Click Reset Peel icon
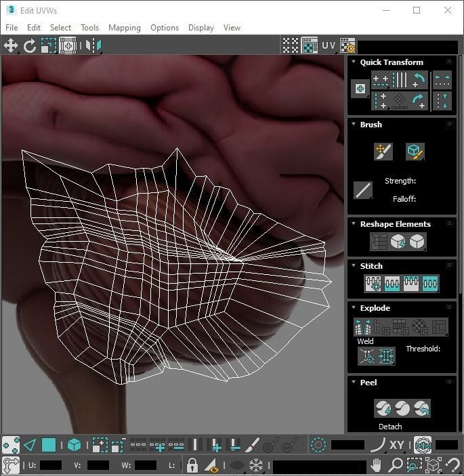The height and width of the screenshot is (476, 464). pos(421,408)
